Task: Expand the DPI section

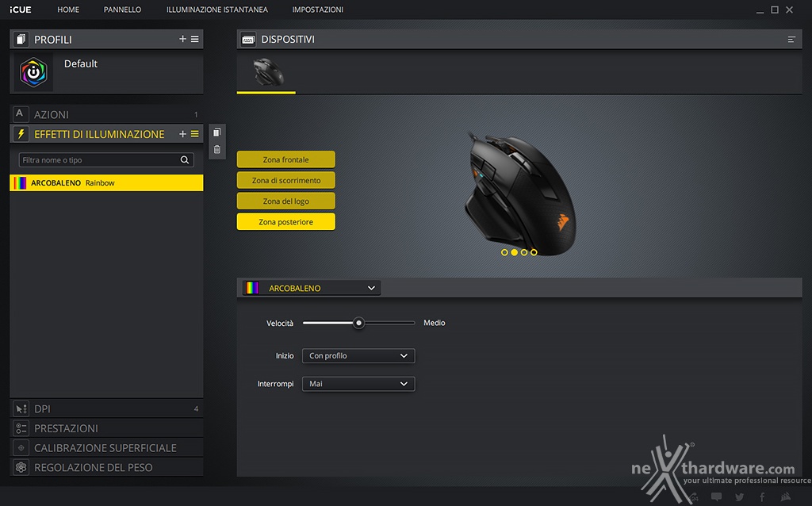Action: tap(106, 408)
